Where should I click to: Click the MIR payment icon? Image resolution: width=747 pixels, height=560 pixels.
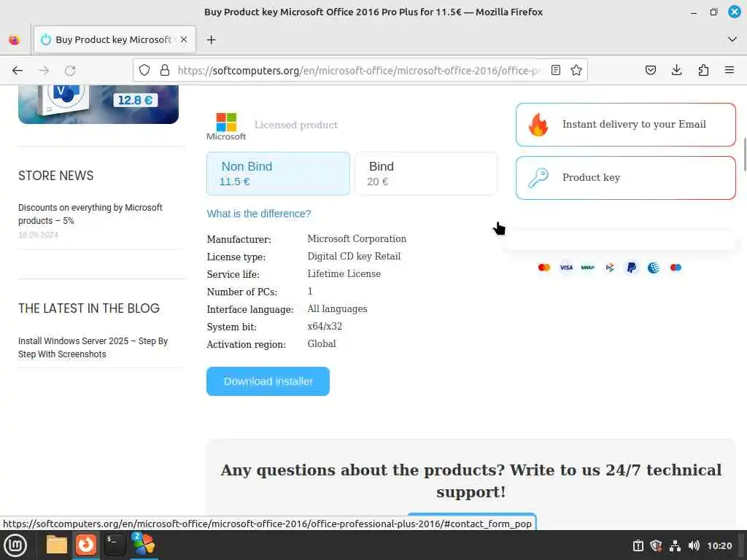pos(588,268)
